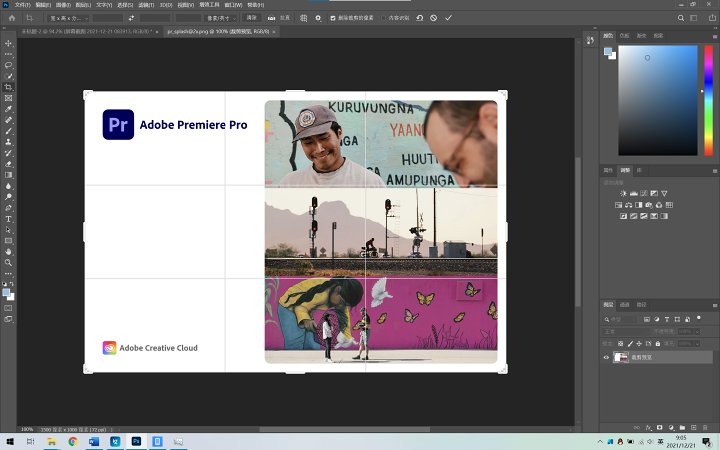Open layer filter kind dropdown
720x450 pixels.
(x=620, y=319)
